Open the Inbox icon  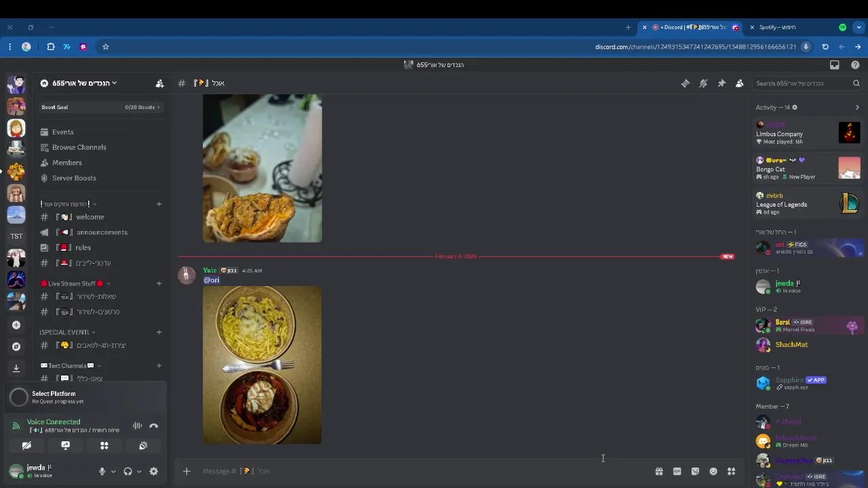coord(835,65)
